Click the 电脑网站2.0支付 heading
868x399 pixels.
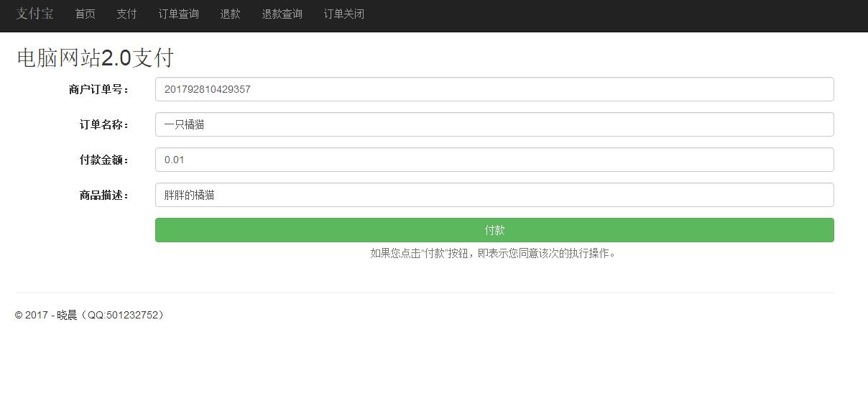pos(95,58)
